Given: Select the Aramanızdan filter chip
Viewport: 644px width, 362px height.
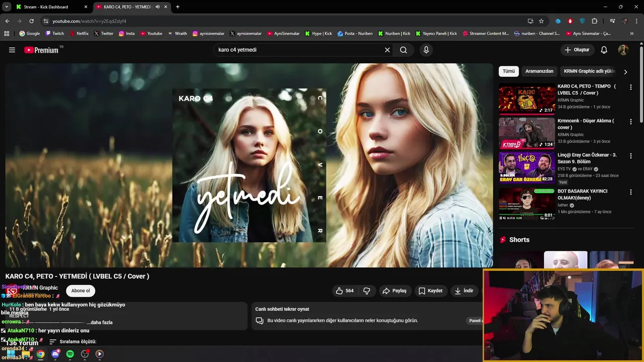Looking at the screenshot, I should point(539,71).
